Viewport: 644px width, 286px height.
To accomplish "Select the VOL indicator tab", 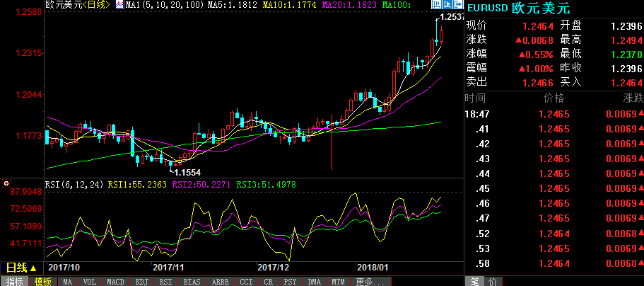I will coord(90,281).
